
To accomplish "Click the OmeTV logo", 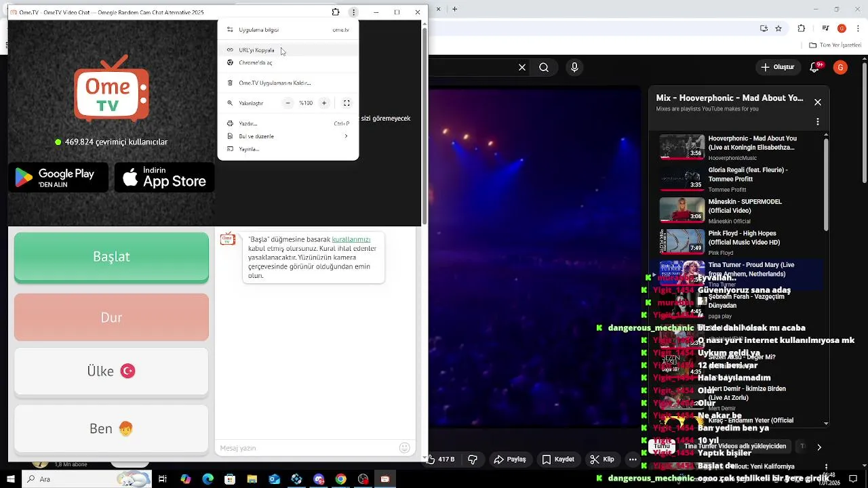I will (112, 89).
